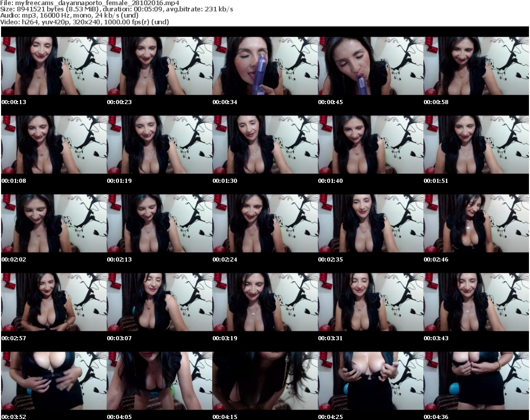530x420 pixels.
Task: Click the frame thumbnail above timestamp 00:02:13
Action: click(x=159, y=224)
